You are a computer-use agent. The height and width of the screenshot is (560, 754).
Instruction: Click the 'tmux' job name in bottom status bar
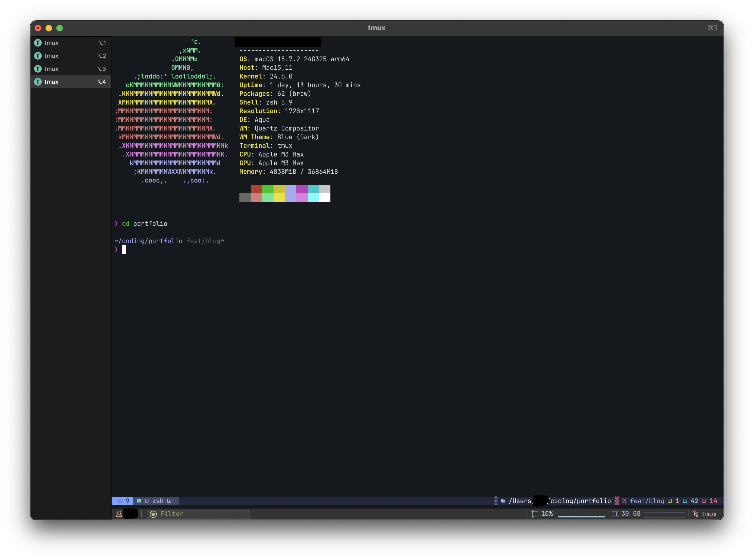click(x=709, y=514)
